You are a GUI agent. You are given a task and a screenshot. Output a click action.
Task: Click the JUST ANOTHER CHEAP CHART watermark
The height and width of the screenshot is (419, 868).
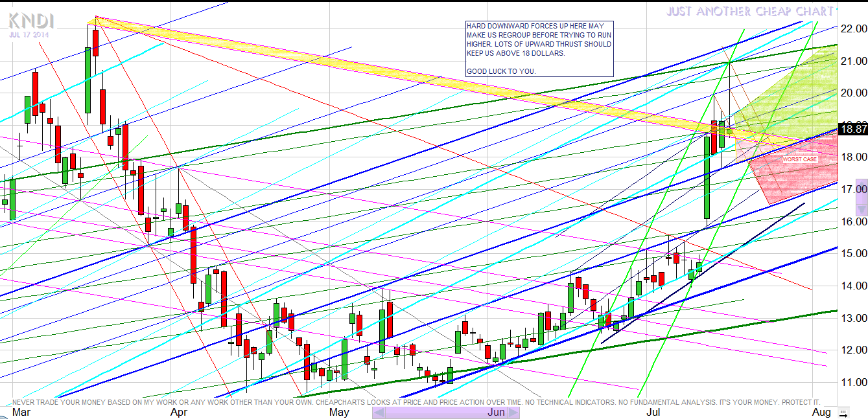[x=749, y=12]
